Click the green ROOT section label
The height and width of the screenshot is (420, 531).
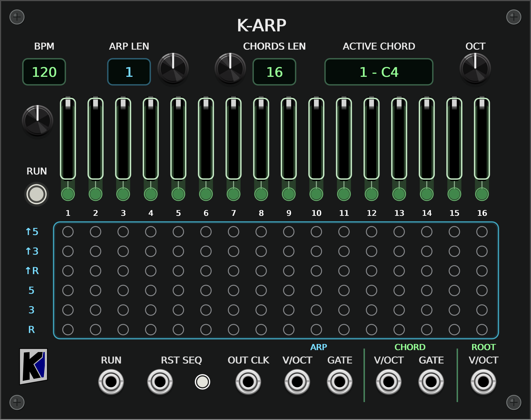click(483, 347)
